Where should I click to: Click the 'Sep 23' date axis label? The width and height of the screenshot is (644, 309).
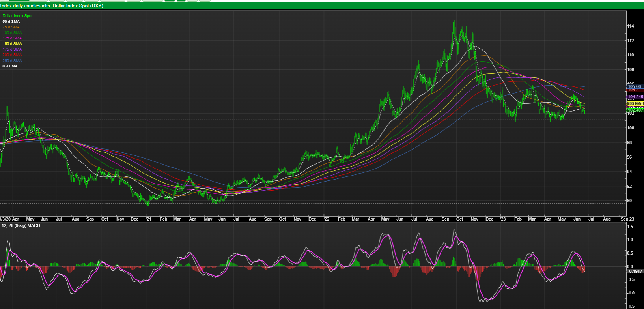click(627, 219)
